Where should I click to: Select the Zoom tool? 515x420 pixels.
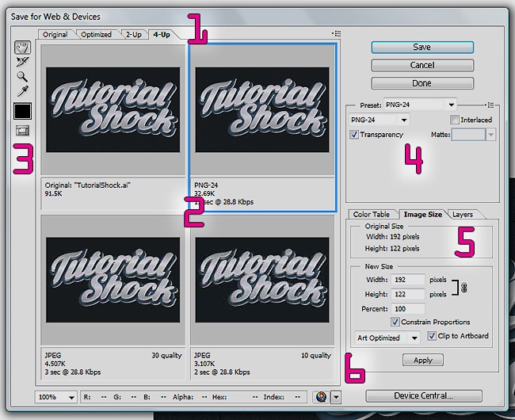point(22,76)
